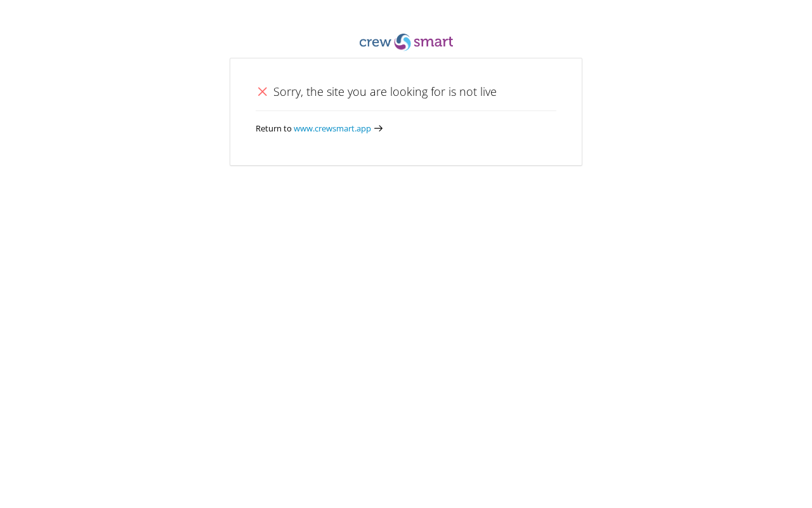Click the letter "w" ending the crew logo word
The image size is (812, 508).
(x=385, y=43)
